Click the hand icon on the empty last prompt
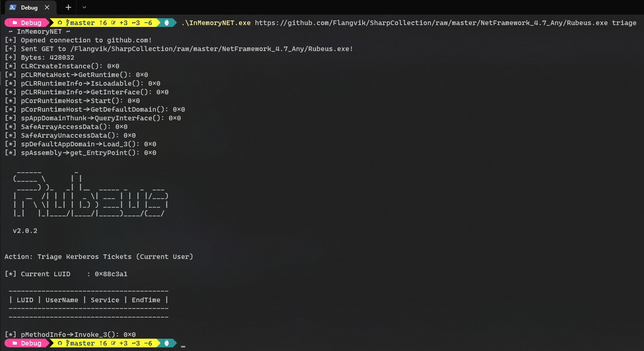The width and height of the screenshot is (644, 351). click(167, 343)
